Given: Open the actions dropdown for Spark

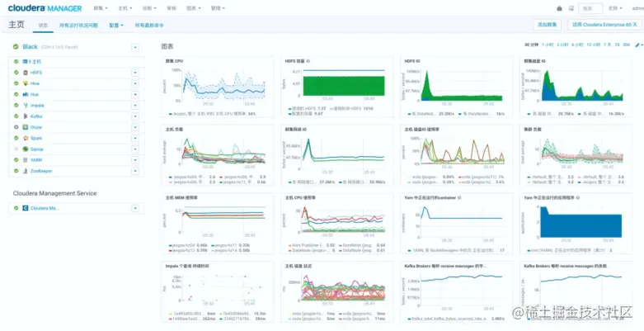Looking at the screenshot, I should coord(135,138).
